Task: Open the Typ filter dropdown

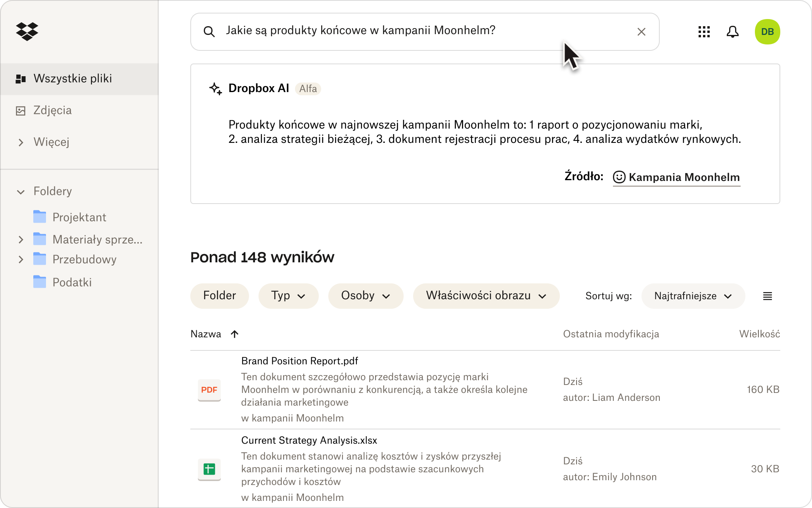Action: pyautogui.click(x=288, y=296)
